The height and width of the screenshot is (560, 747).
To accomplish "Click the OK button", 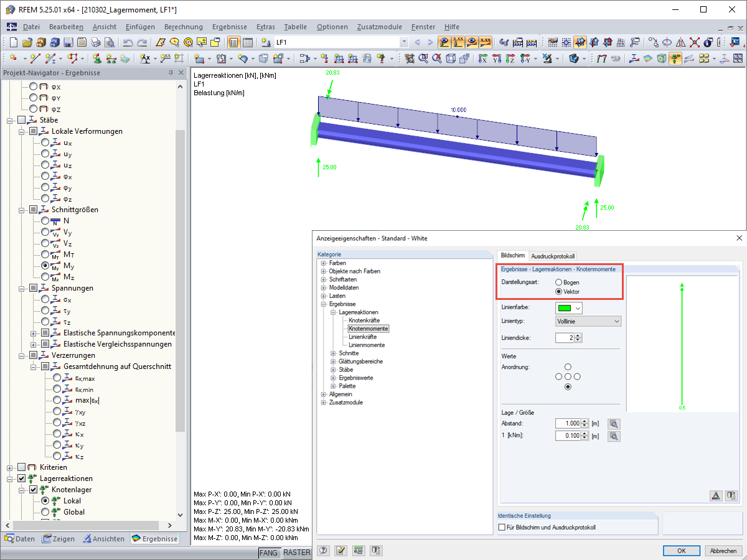I will click(682, 551).
